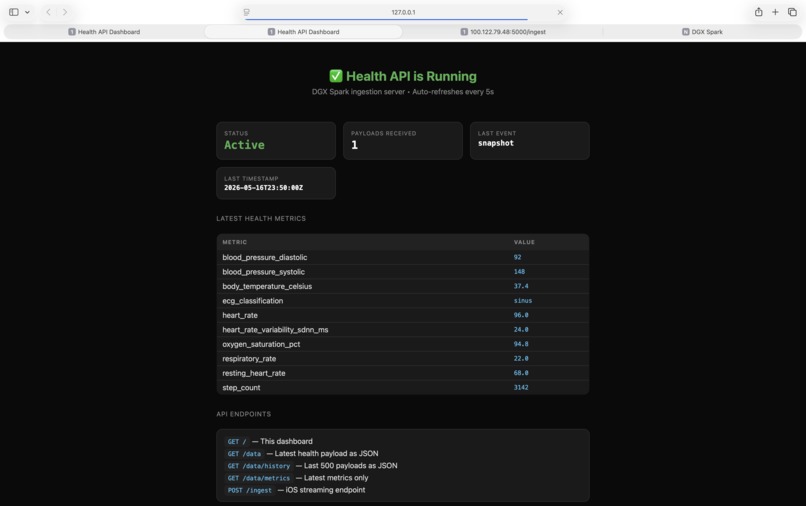
Task: Click the value 3142
Action: pyautogui.click(x=521, y=387)
